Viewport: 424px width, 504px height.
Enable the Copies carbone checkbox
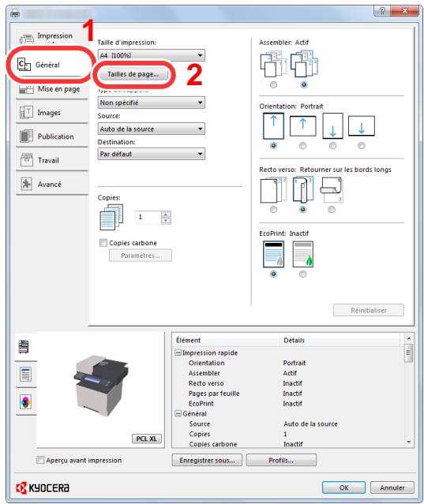pos(103,243)
